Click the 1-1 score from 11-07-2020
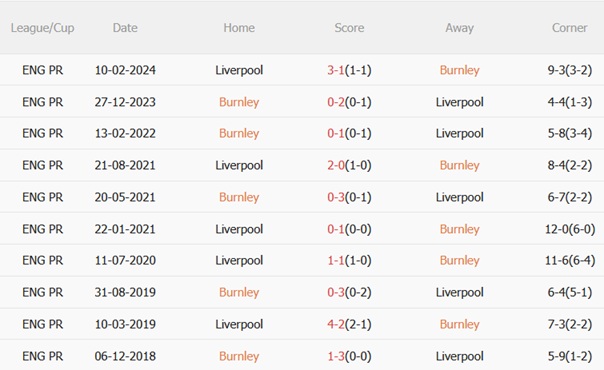 coord(336,261)
